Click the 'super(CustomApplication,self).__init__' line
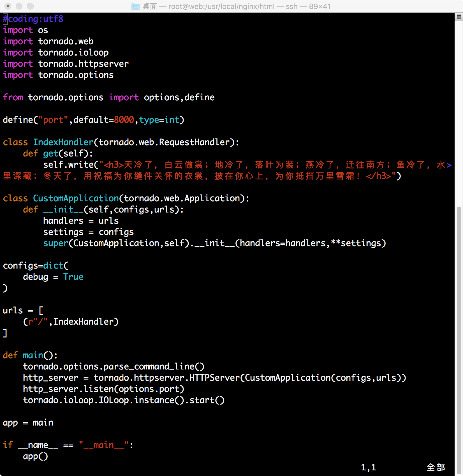The height and width of the screenshot is (476, 463). click(x=215, y=243)
